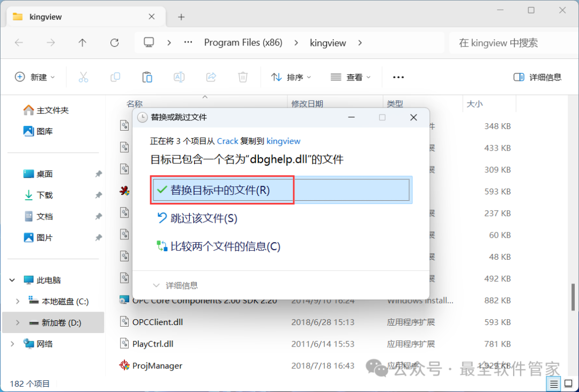The height and width of the screenshot is (392, 579).
Task: Click the PlayCtrl.dll file icon
Action: click(x=124, y=344)
